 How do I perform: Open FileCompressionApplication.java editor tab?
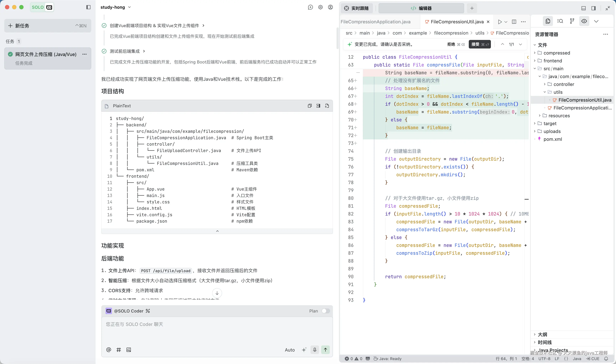click(375, 22)
